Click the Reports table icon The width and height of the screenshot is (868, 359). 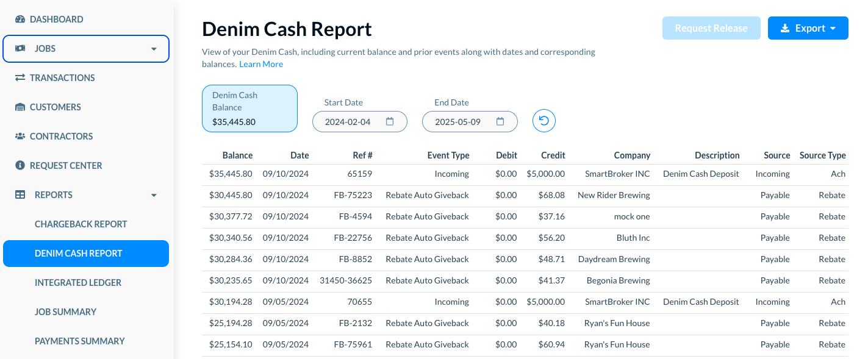[20, 195]
